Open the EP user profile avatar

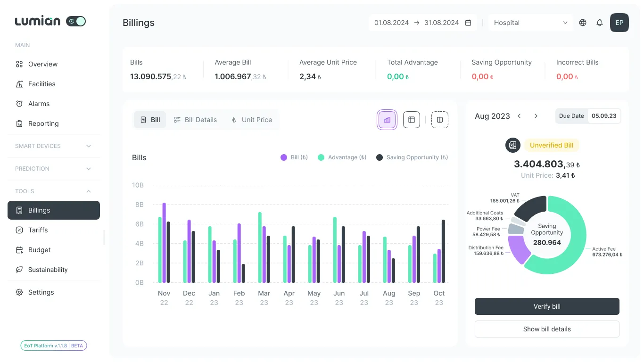(619, 23)
